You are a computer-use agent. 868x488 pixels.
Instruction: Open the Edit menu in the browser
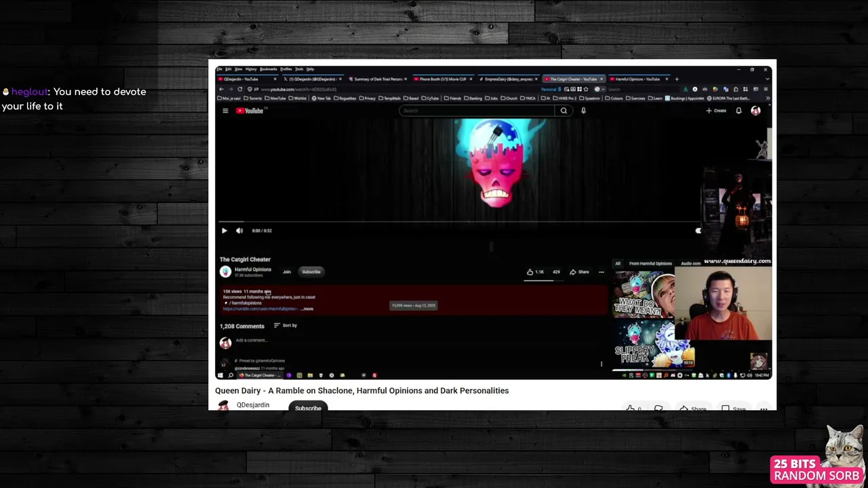click(229, 69)
